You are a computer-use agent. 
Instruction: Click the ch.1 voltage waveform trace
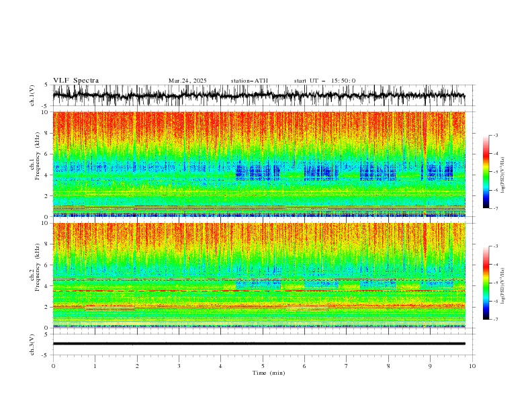259,95
